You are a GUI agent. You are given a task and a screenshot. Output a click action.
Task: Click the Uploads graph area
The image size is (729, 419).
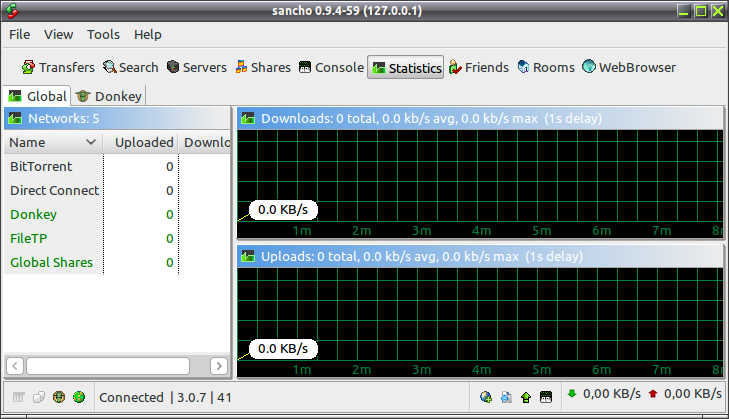480,322
